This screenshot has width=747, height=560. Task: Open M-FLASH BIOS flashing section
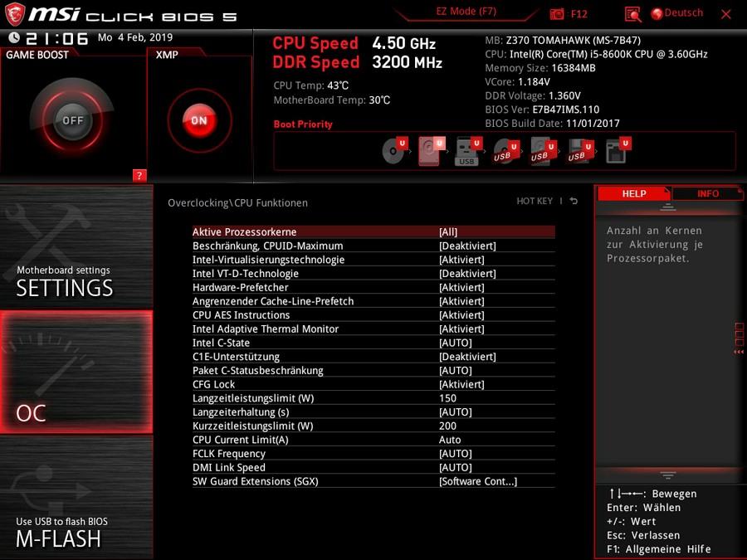(76, 497)
